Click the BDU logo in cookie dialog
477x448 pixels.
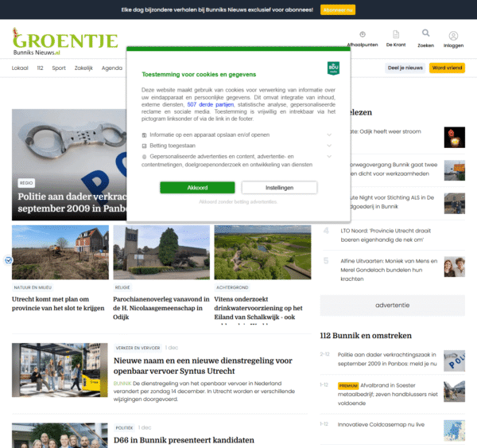(333, 67)
